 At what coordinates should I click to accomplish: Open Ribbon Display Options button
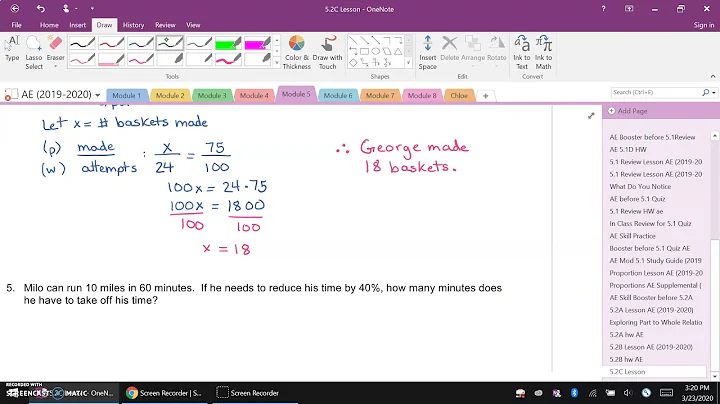click(629, 9)
